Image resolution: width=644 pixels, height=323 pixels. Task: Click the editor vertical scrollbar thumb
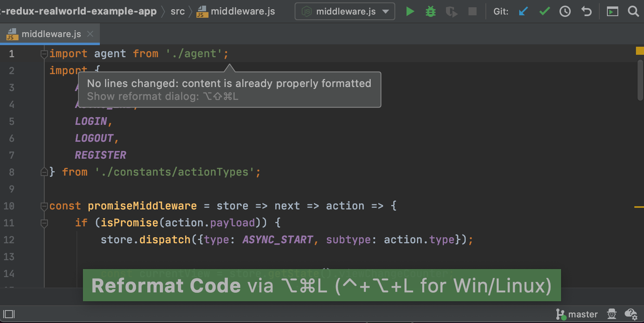point(640,80)
